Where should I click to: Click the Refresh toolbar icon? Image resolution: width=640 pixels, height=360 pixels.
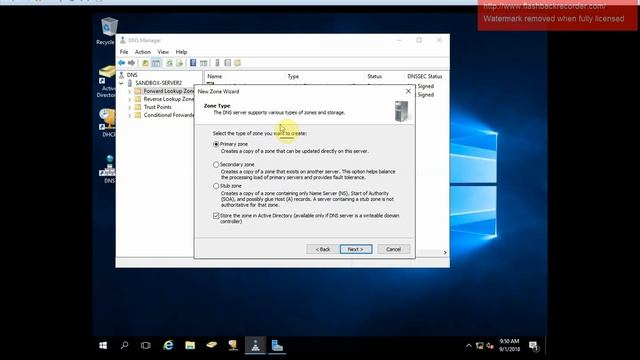(169, 63)
